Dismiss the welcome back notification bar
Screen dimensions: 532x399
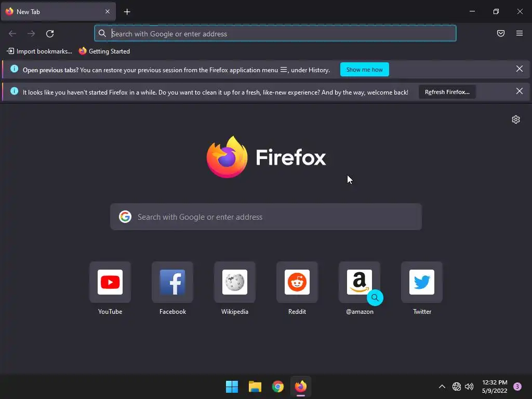tap(519, 91)
